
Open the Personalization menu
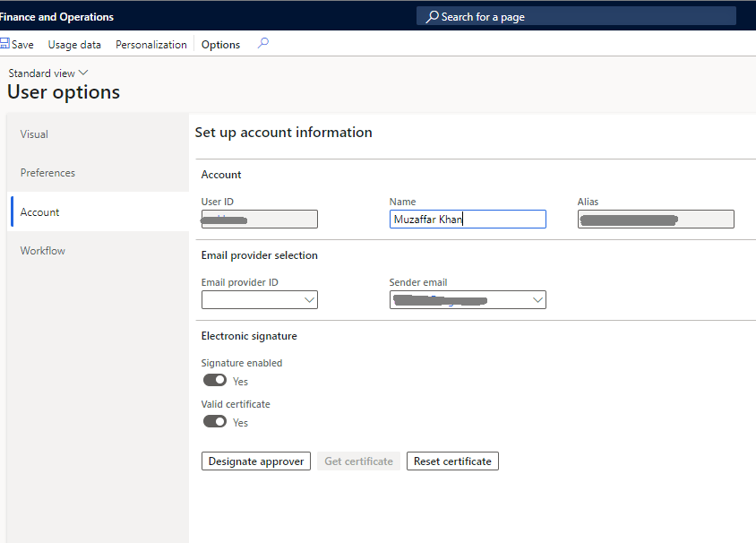click(x=150, y=45)
